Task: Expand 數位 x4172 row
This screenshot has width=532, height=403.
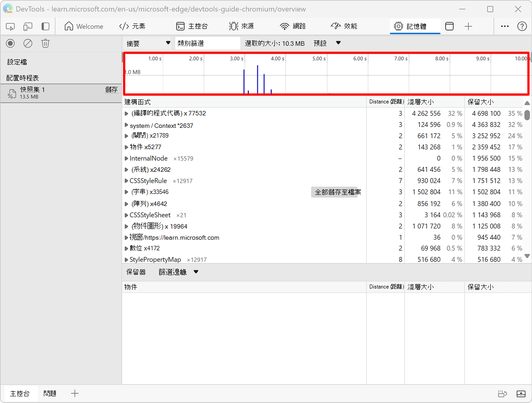Action: [x=126, y=249]
